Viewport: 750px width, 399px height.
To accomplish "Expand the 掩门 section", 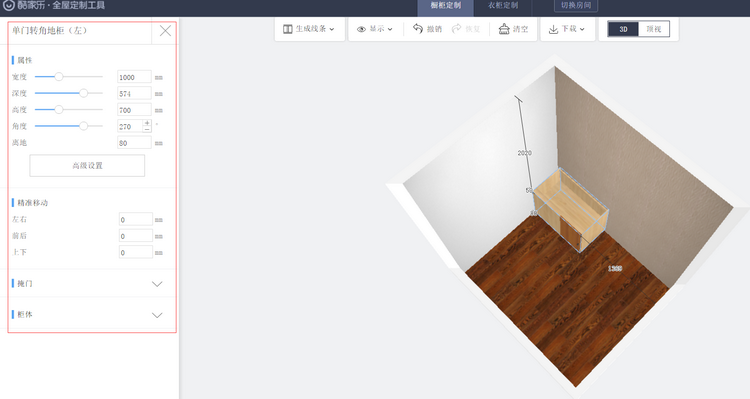I will [87, 284].
